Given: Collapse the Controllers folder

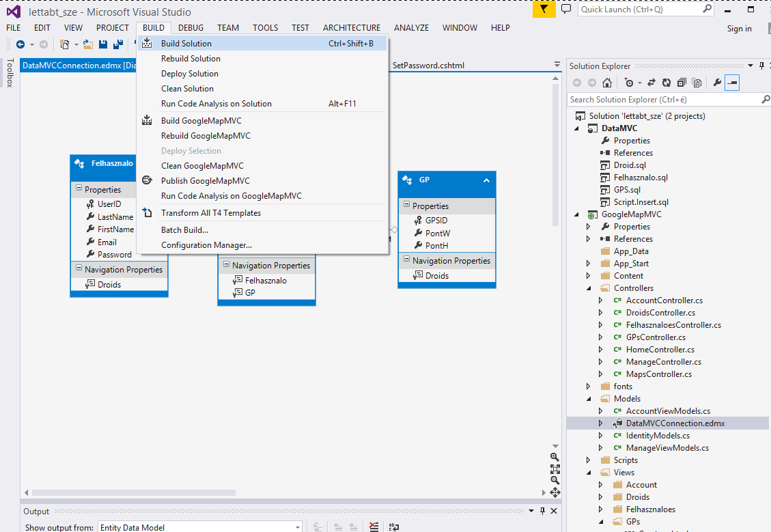Looking at the screenshot, I should 589,288.
